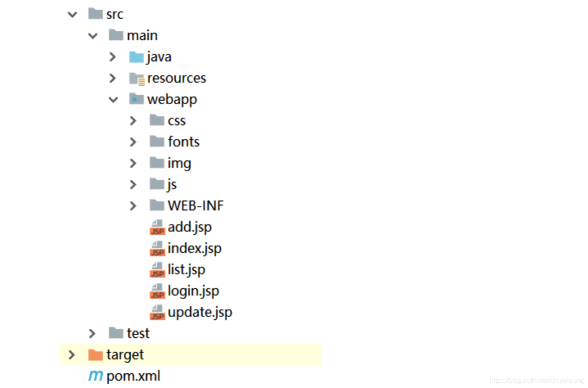Viewport: 588px width, 388px height.
Task: Click the JSP icon of index.jsp
Action: pos(157,249)
